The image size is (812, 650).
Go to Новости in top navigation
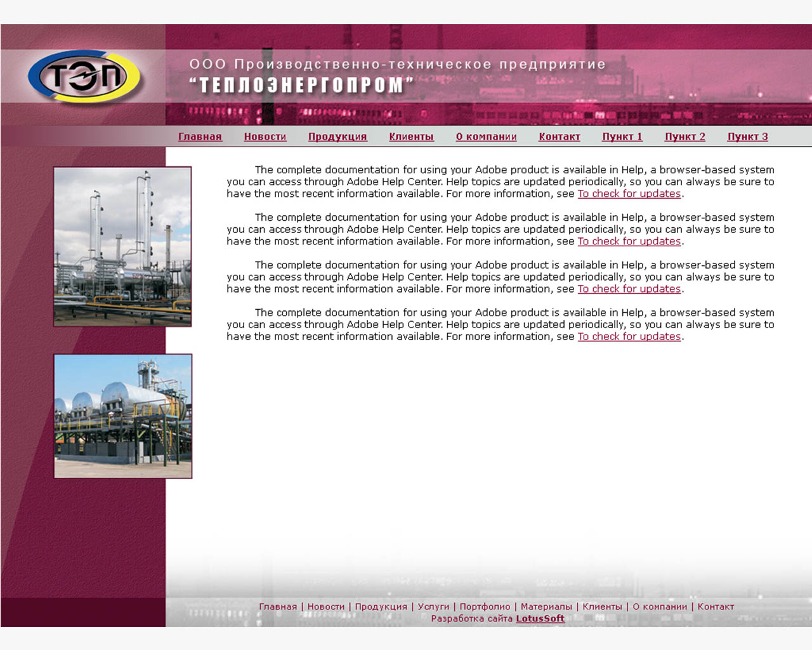[265, 136]
